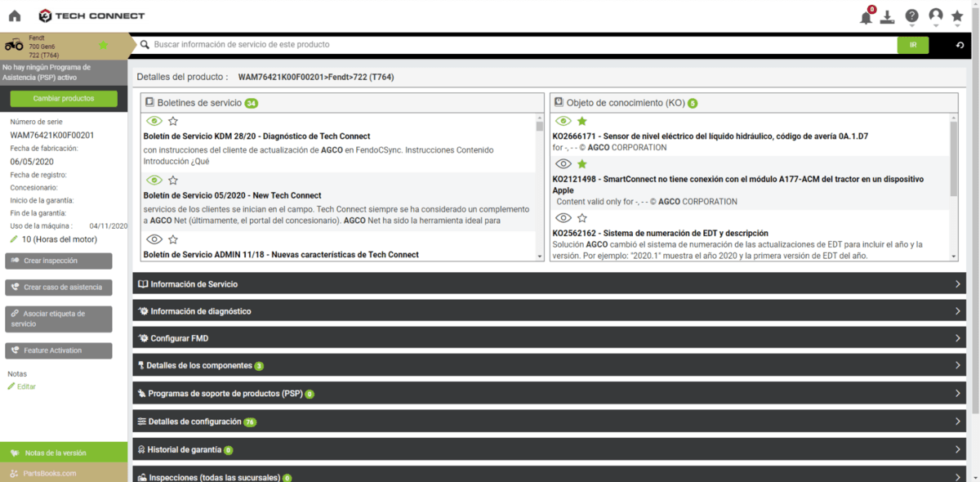Unfavorite the KO2121498 green star
This screenshot has height=482, width=980.
click(582, 164)
